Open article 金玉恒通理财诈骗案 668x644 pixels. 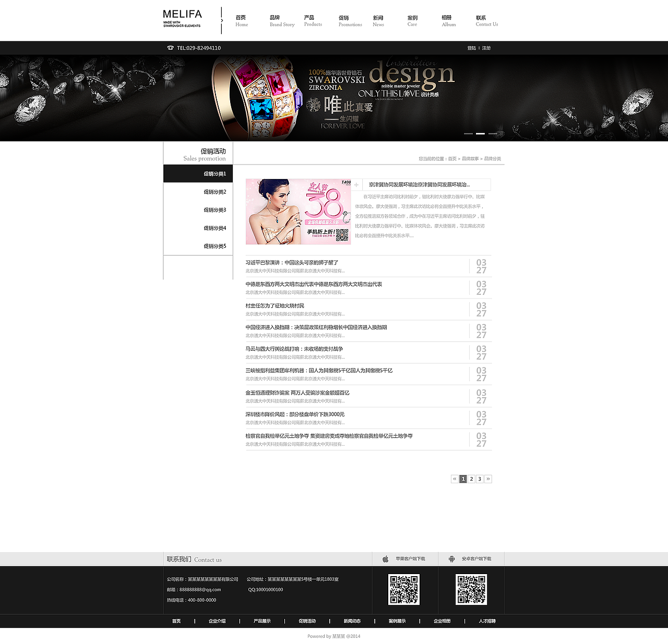[x=297, y=393]
